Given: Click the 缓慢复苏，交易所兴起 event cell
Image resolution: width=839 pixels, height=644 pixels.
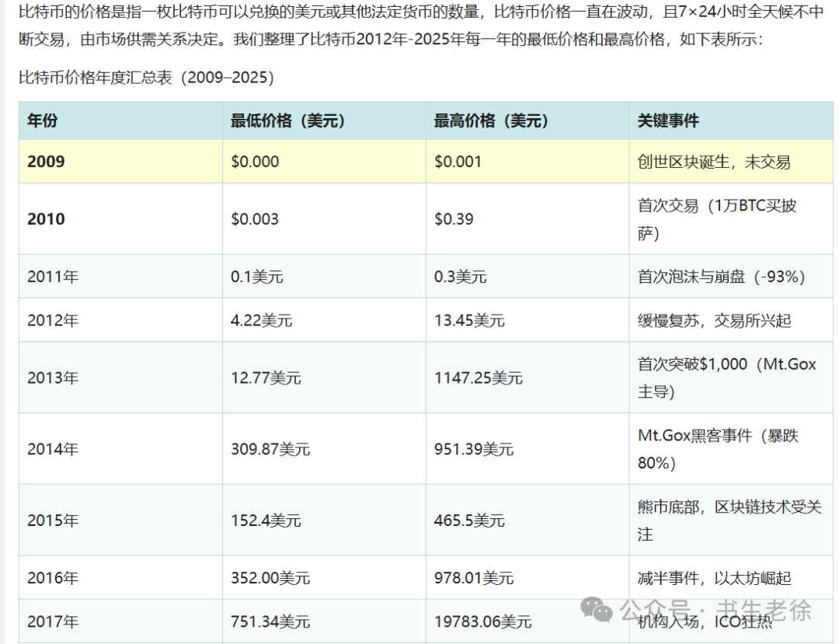Looking at the screenshot, I should (731, 320).
